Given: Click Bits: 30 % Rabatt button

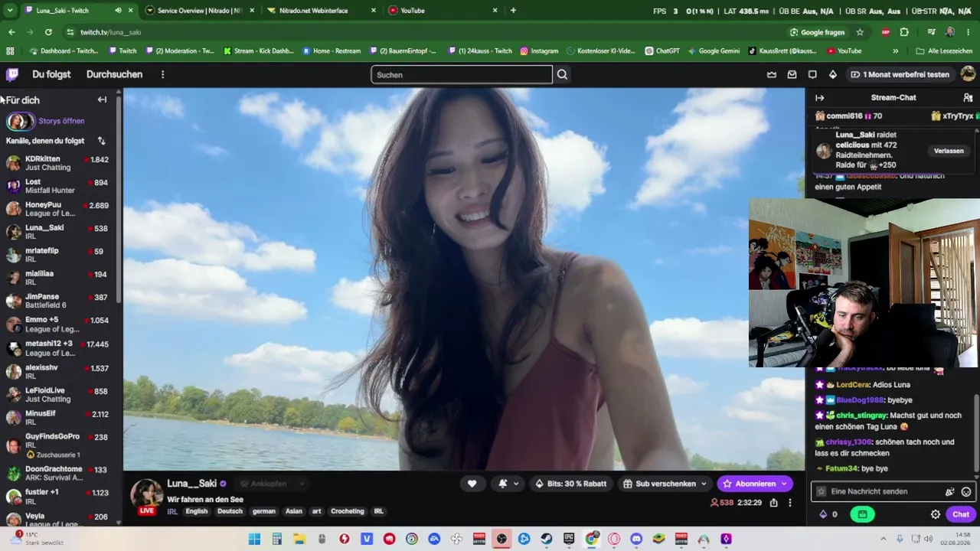Looking at the screenshot, I should coord(570,484).
